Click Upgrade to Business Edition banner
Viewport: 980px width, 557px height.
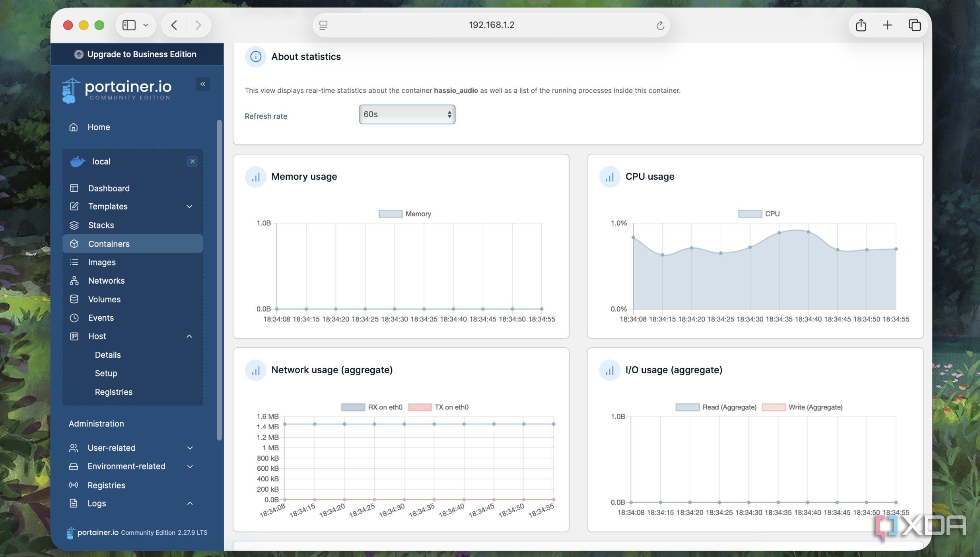(x=137, y=54)
